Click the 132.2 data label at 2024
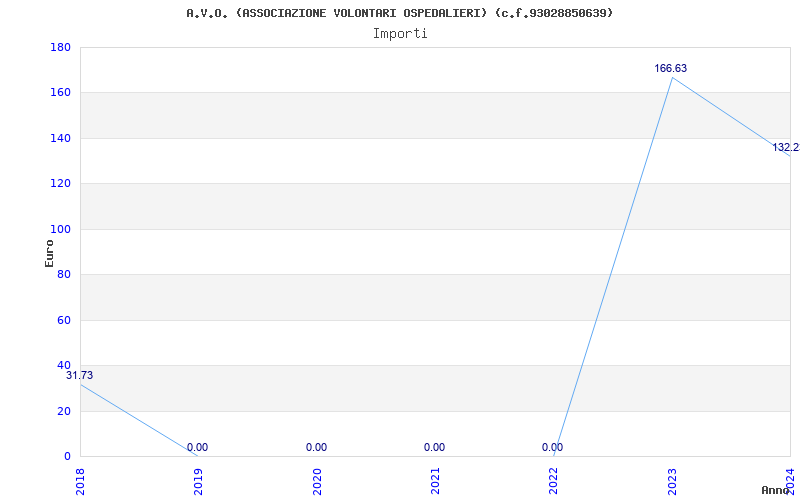 point(786,147)
